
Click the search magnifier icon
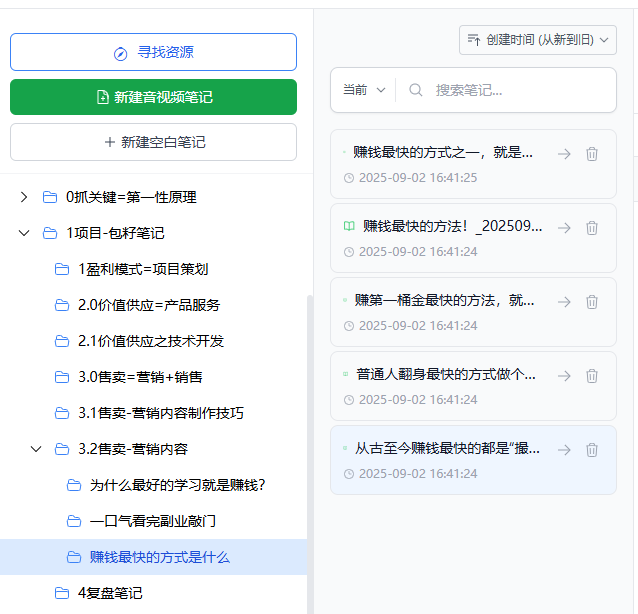(x=416, y=90)
